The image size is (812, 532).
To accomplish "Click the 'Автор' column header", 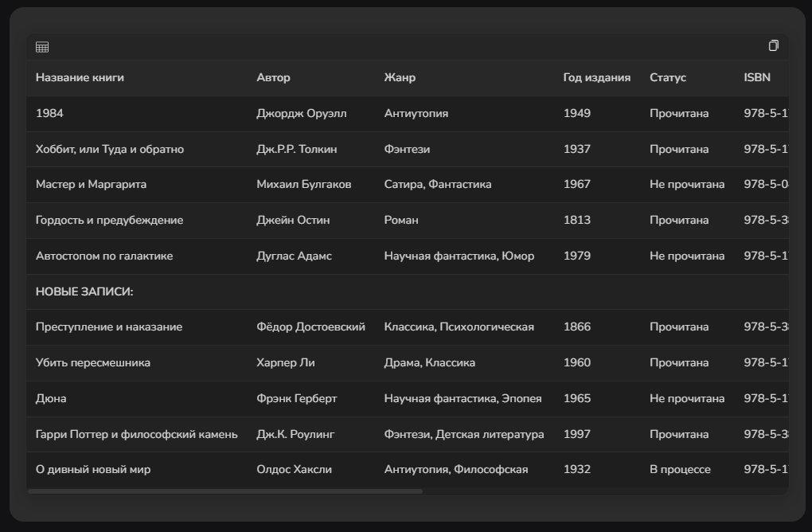I will [x=273, y=78].
